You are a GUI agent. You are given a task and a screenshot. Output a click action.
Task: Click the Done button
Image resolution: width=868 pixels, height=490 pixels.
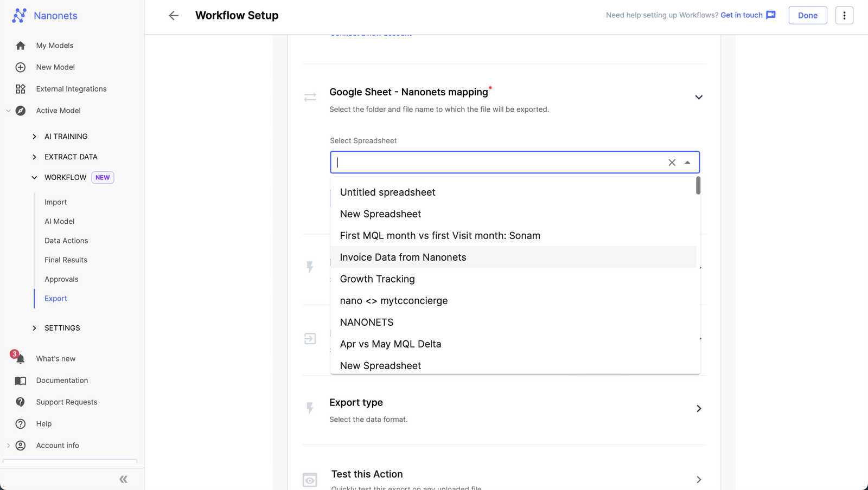(807, 15)
